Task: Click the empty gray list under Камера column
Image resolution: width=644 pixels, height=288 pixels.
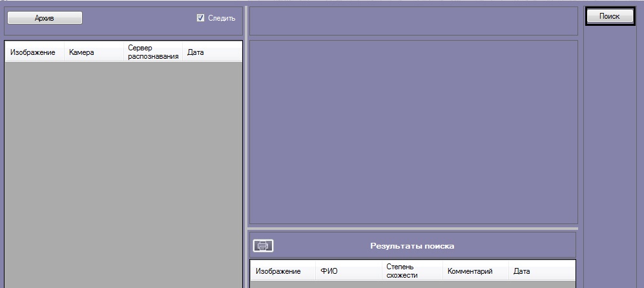Action: coord(90,168)
